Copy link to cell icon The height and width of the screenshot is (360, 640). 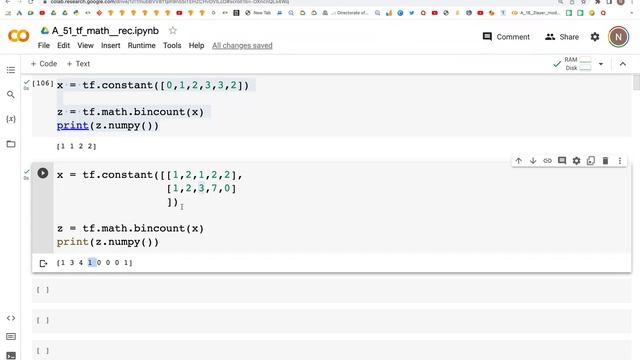(x=547, y=161)
